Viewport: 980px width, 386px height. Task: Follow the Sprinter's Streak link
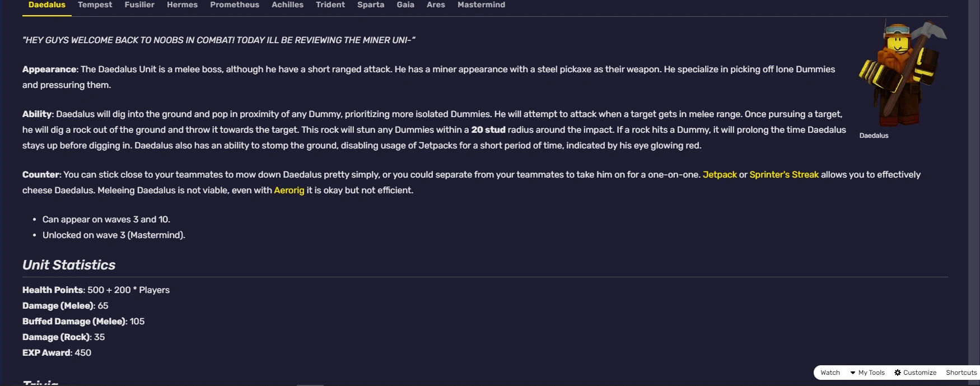(783, 174)
